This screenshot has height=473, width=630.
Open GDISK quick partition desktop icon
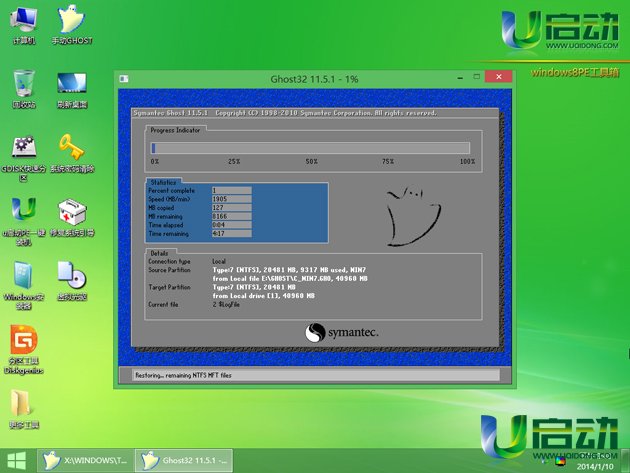24,158
